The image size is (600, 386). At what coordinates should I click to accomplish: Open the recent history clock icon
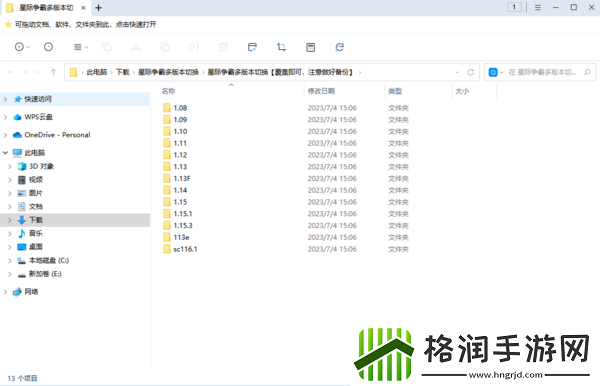coord(48,47)
